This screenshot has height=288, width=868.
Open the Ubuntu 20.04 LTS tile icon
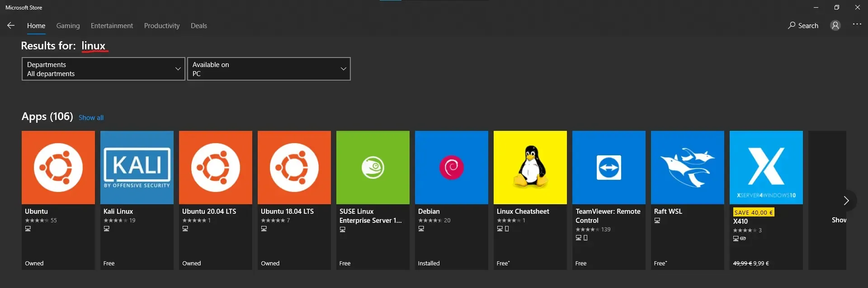(216, 168)
